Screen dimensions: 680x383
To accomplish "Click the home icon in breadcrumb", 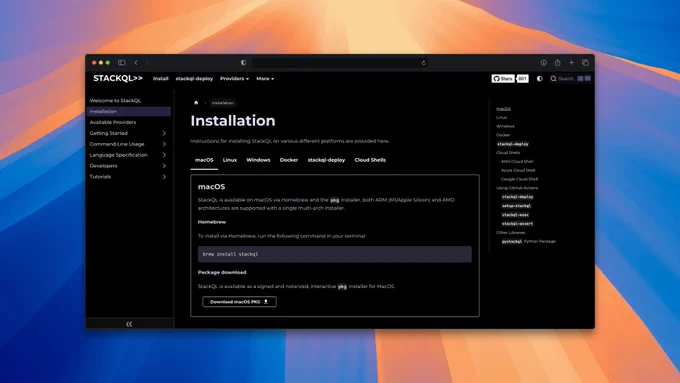I will (196, 103).
